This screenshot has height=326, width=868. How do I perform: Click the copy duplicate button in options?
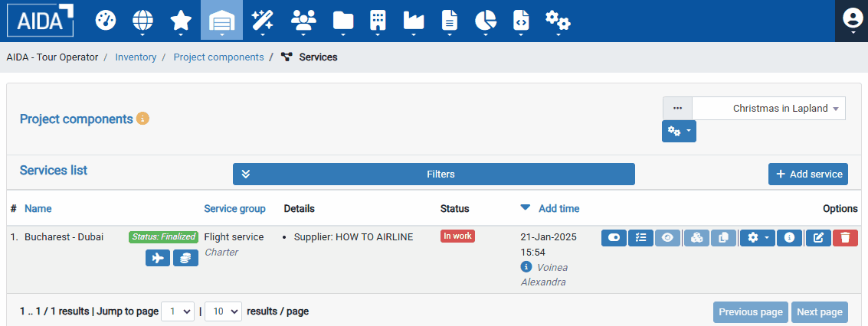[x=723, y=237]
